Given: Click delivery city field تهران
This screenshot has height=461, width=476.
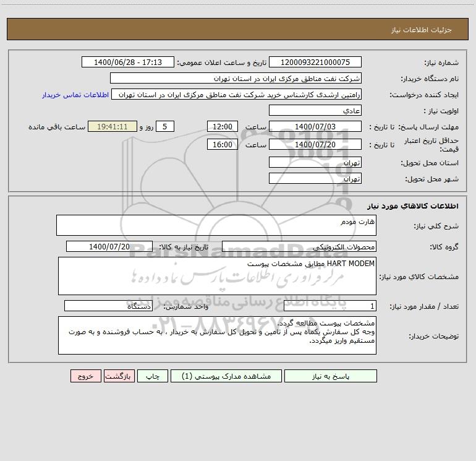Looking at the screenshot, I should [x=315, y=178].
